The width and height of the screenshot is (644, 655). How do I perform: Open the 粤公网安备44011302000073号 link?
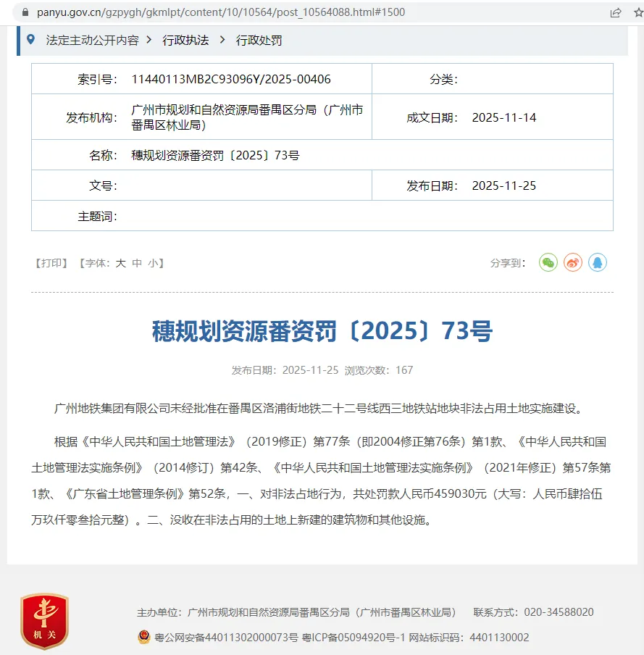[226, 638]
